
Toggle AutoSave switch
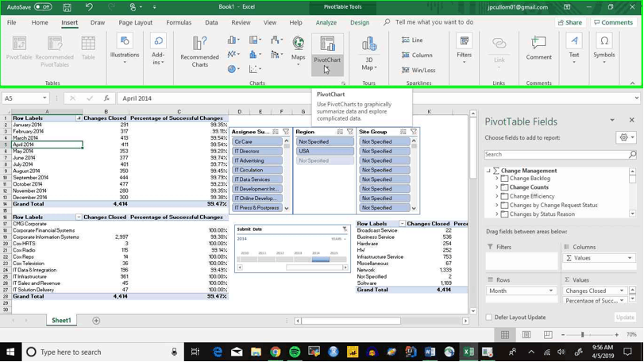pyautogui.click(x=43, y=7)
